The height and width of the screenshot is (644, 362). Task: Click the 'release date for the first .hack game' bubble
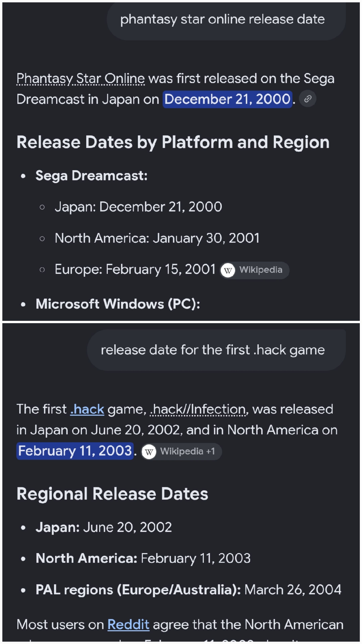coord(216,350)
